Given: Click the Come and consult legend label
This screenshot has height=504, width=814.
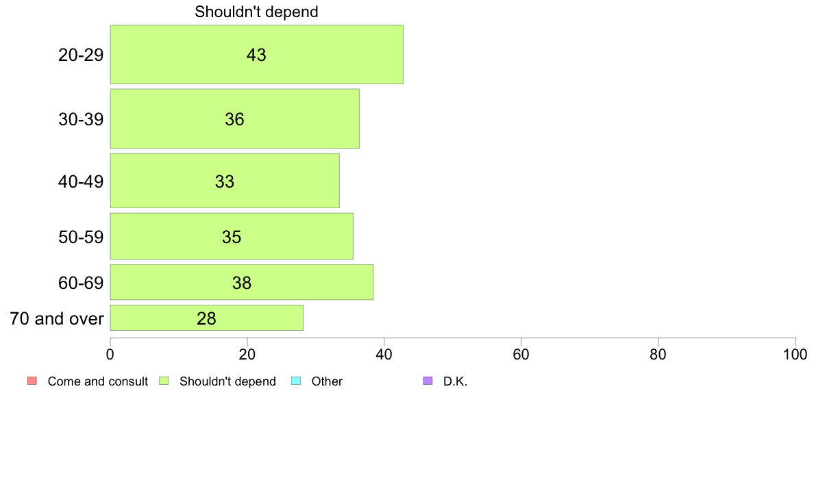Looking at the screenshot, I should click(x=97, y=381).
